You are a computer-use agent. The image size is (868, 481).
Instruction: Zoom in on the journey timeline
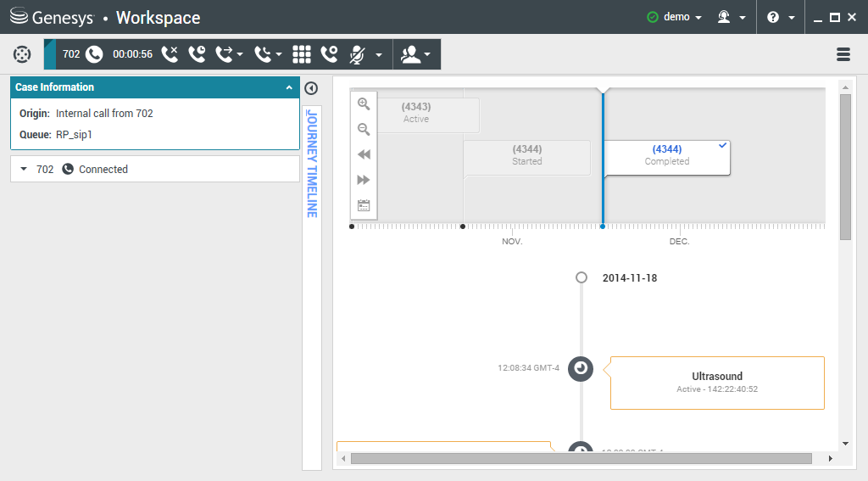[x=364, y=104]
